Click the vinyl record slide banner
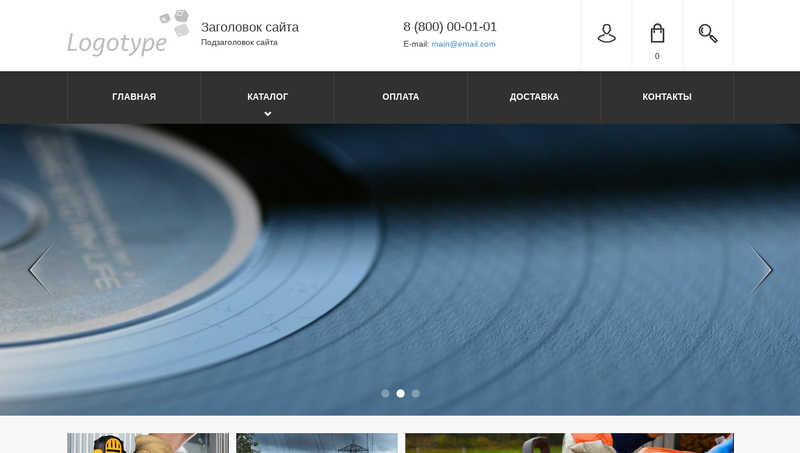Screen dimensions: 800x453 (400, 269)
